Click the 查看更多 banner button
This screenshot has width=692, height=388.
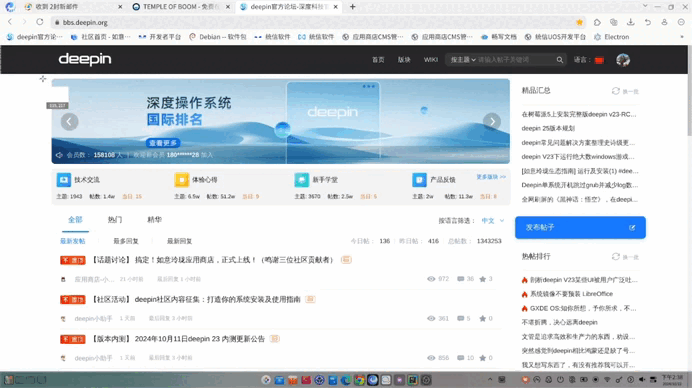(x=163, y=143)
